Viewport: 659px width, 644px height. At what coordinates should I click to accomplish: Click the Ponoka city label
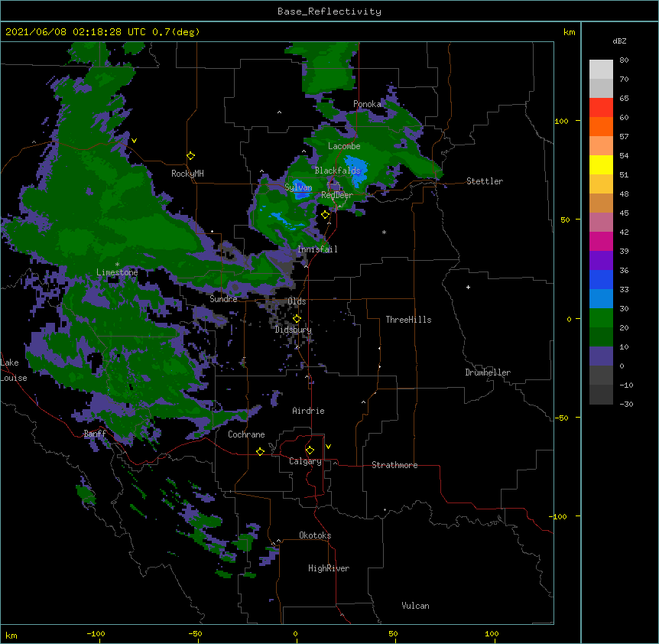(367, 104)
